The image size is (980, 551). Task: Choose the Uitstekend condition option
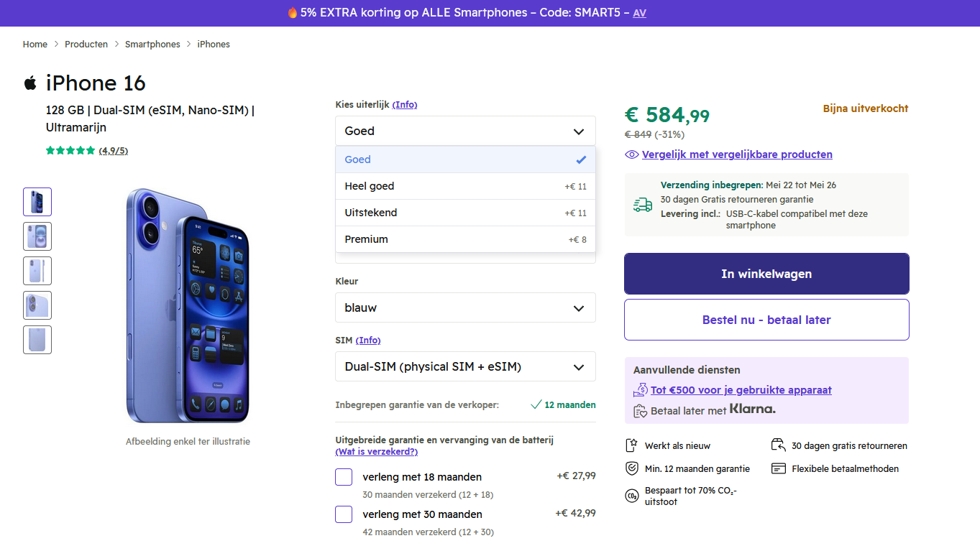click(465, 213)
